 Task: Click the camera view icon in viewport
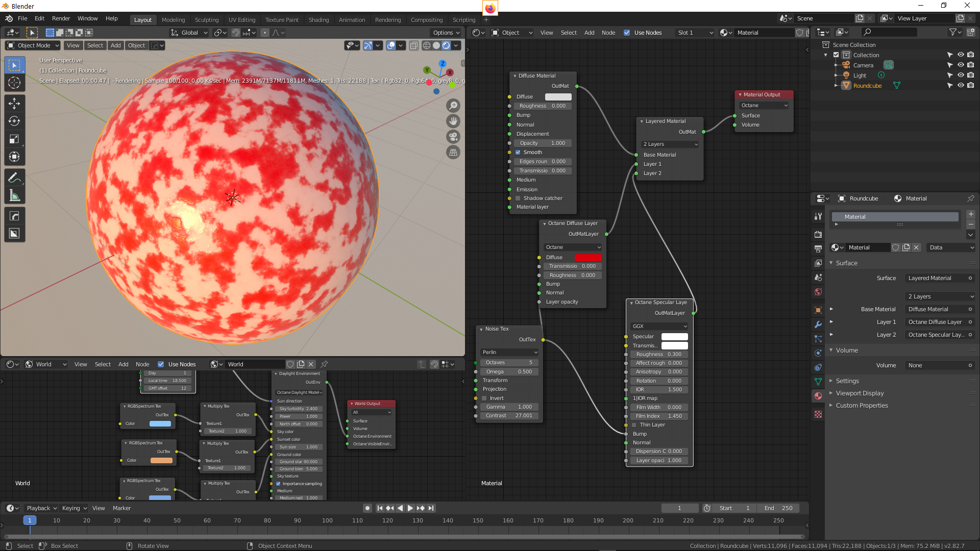453,137
